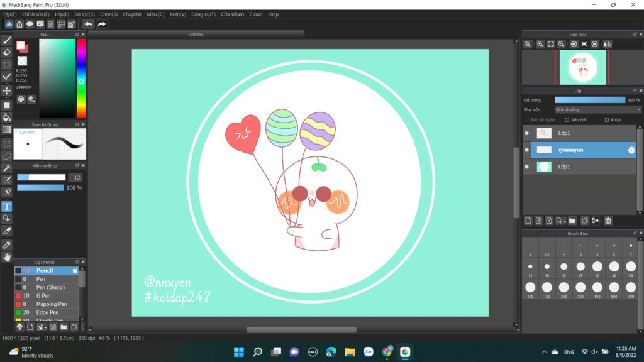Select the Lasso tool
This screenshot has width=644, height=362.
[x=6, y=156]
